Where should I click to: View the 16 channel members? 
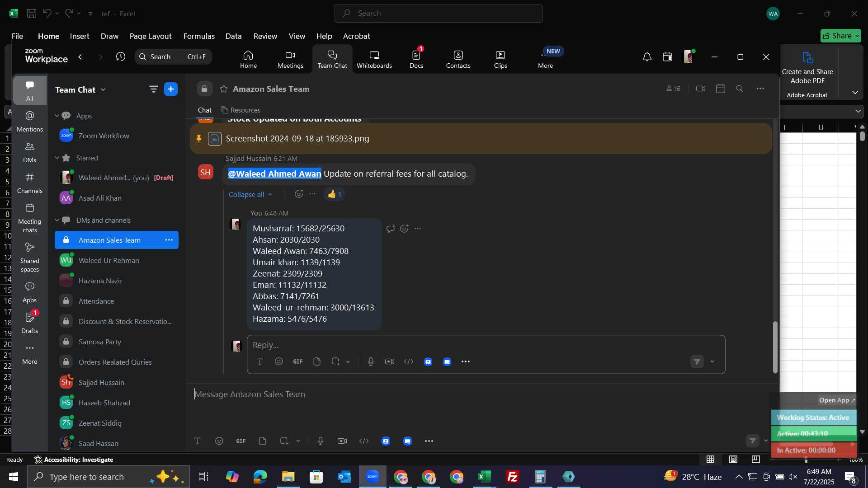(x=673, y=89)
